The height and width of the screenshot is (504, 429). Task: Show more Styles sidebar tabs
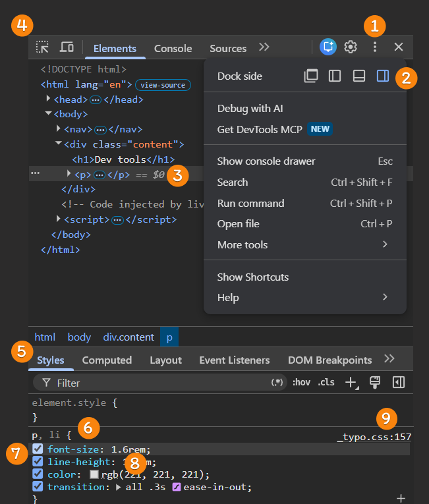389,358
